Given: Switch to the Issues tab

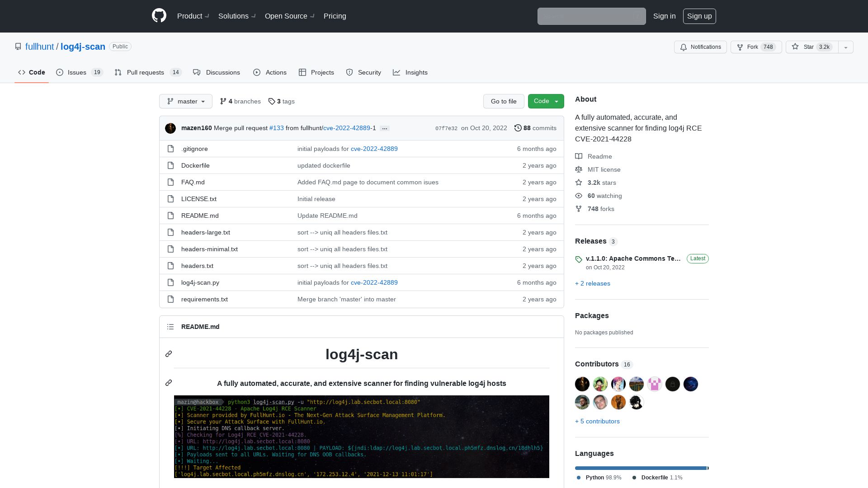Looking at the screenshot, I should 80,72.
